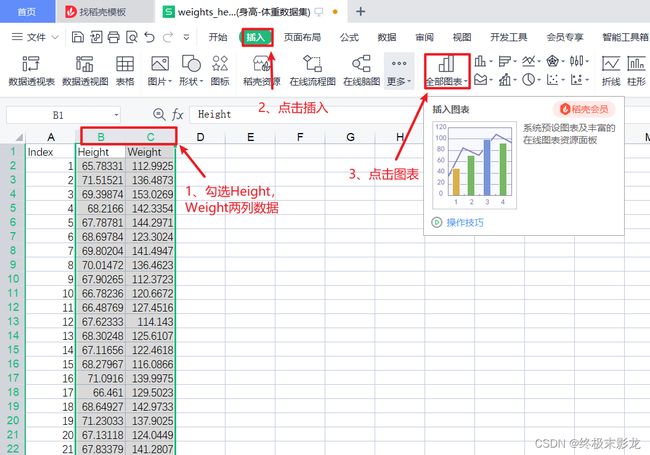The width and height of the screenshot is (650, 455).
Task: Open the 会员专享 tab
Action: 565,37
